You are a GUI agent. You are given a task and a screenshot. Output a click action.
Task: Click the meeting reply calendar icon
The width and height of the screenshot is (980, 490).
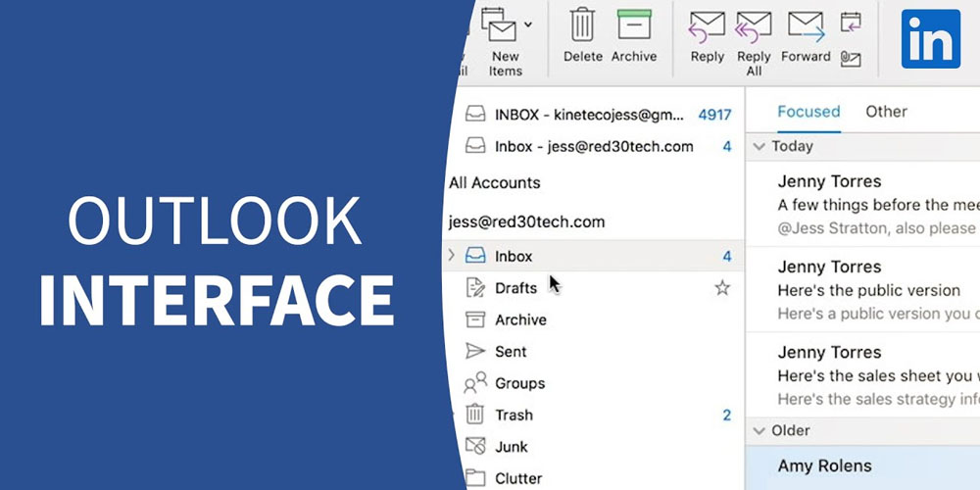click(x=851, y=22)
